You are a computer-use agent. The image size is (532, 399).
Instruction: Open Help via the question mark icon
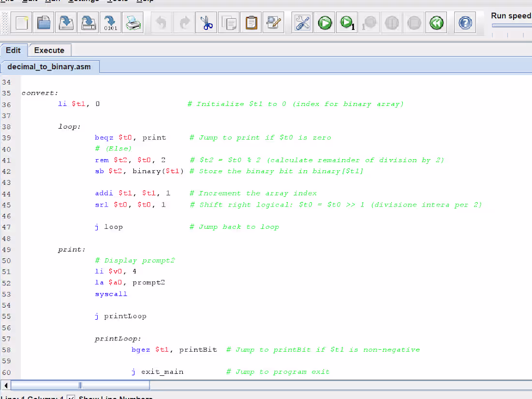pyautogui.click(x=465, y=23)
